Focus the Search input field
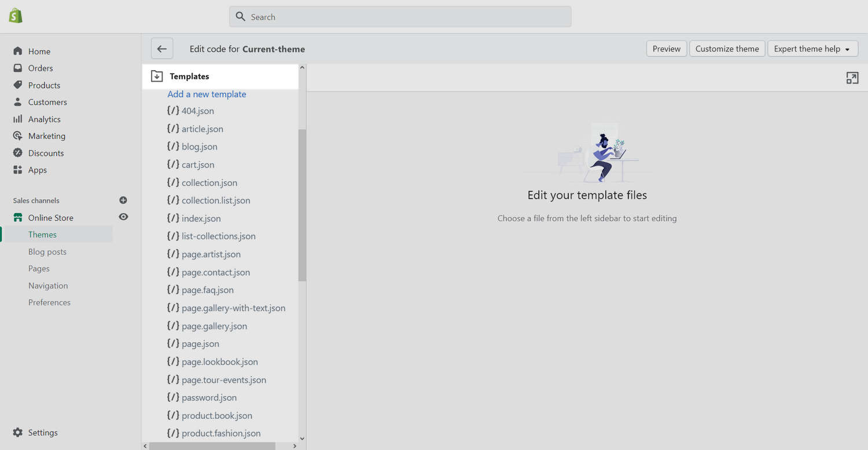The height and width of the screenshot is (450, 868). (400, 17)
